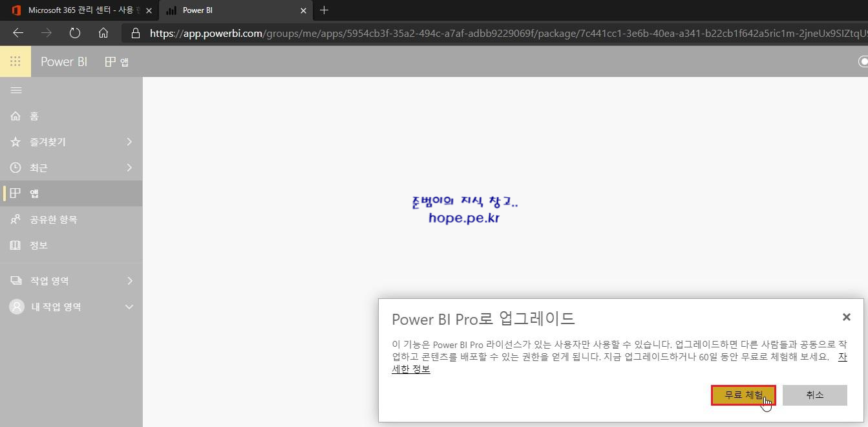The image size is (868, 427).
Task: Go to 홈 in the sidebar
Action: pyautogui.click(x=71, y=116)
